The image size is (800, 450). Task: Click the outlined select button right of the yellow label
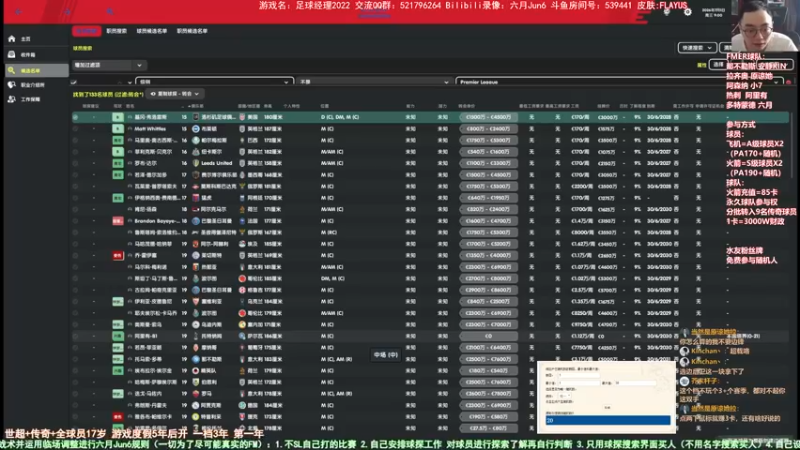point(718,65)
